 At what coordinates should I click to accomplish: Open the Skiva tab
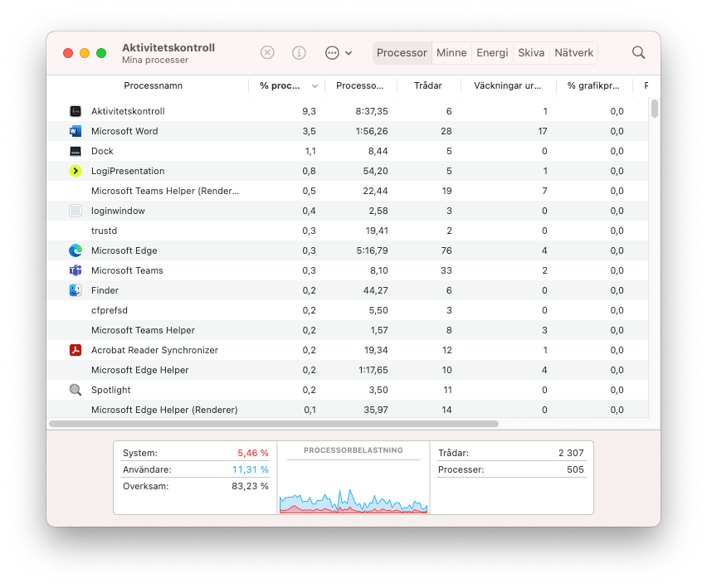pyautogui.click(x=531, y=52)
